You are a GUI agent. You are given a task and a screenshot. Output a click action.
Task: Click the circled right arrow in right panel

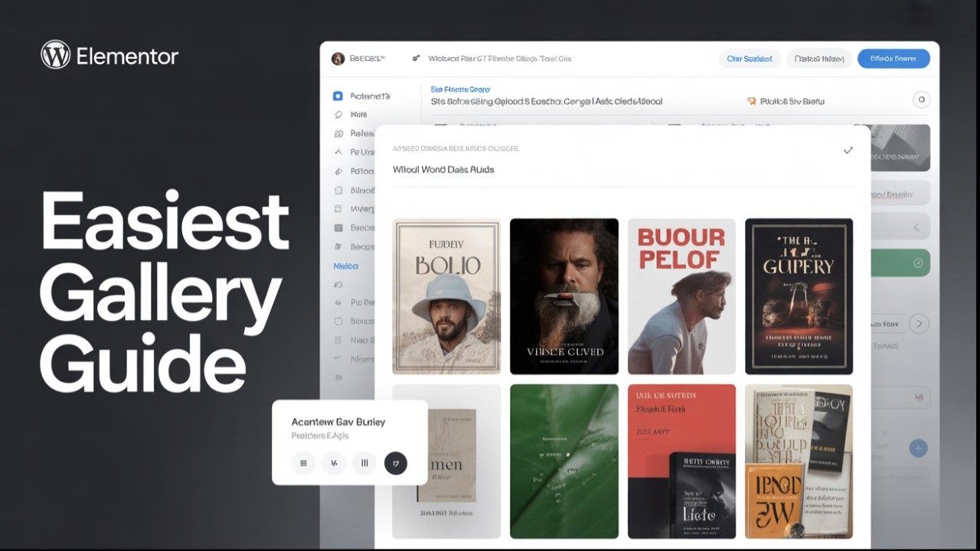[919, 324]
